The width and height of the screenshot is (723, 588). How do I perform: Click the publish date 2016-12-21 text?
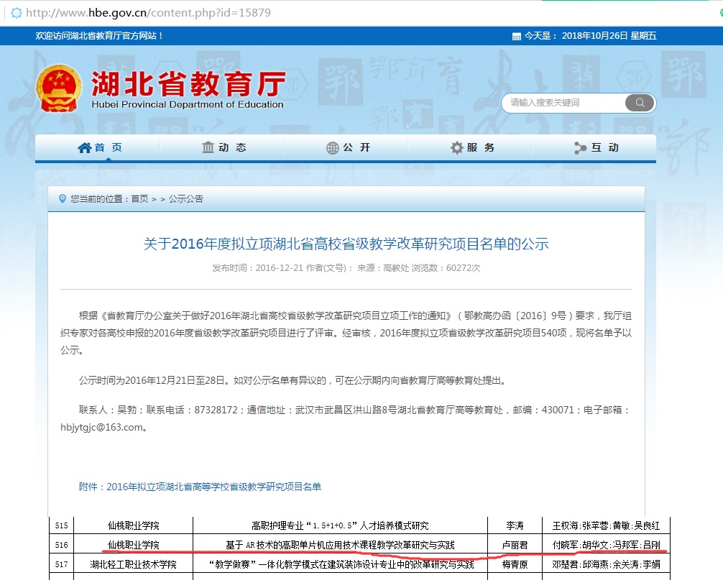pyautogui.click(x=279, y=268)
